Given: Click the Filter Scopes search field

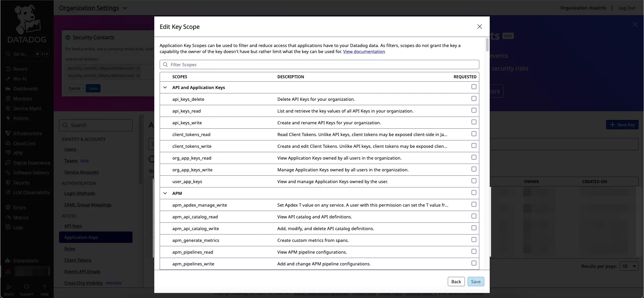Looking at the screenshot, I should (319, 65).
